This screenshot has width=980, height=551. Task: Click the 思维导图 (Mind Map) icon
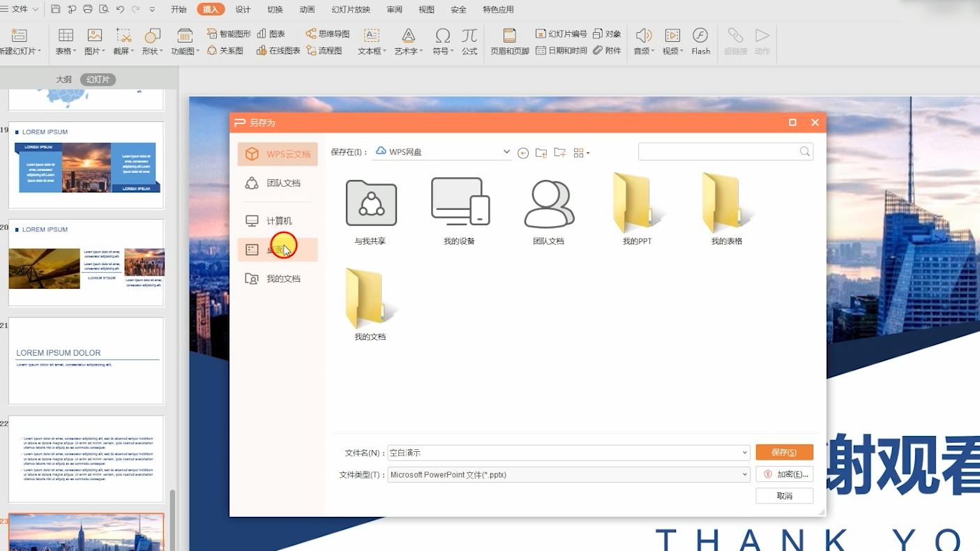click(x=326, y=33)
